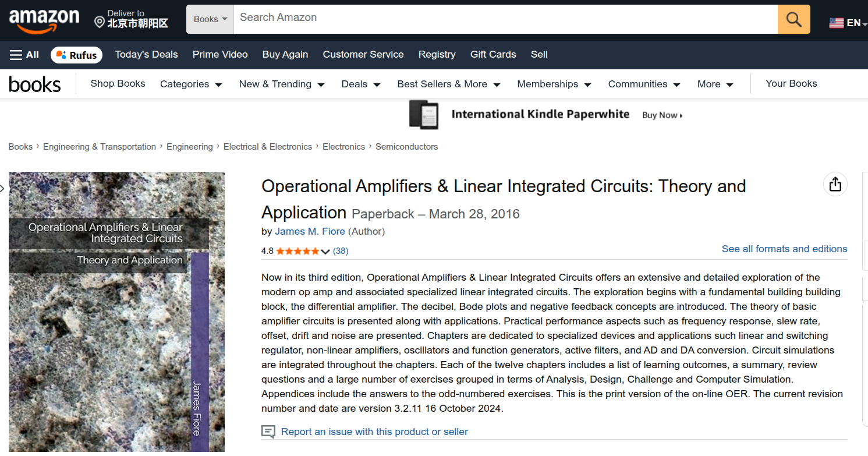Click the Amazon logo

(x=44, y=21)
